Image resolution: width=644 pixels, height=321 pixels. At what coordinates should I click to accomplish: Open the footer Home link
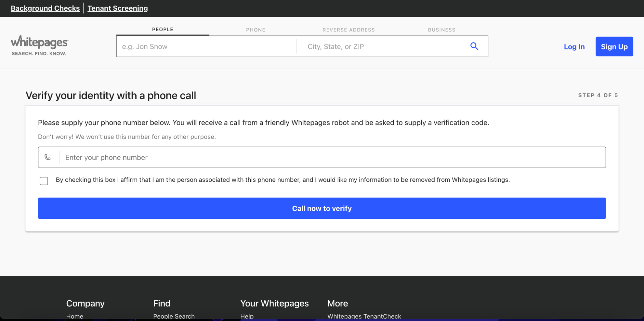click(x=75, y=316)
